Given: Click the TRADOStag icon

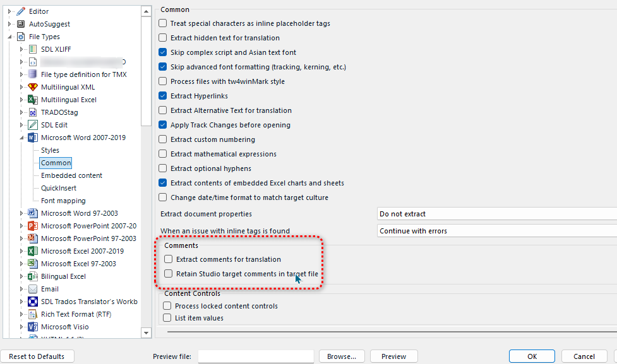Looking at the screenshot, I should [x=33, y=112].
